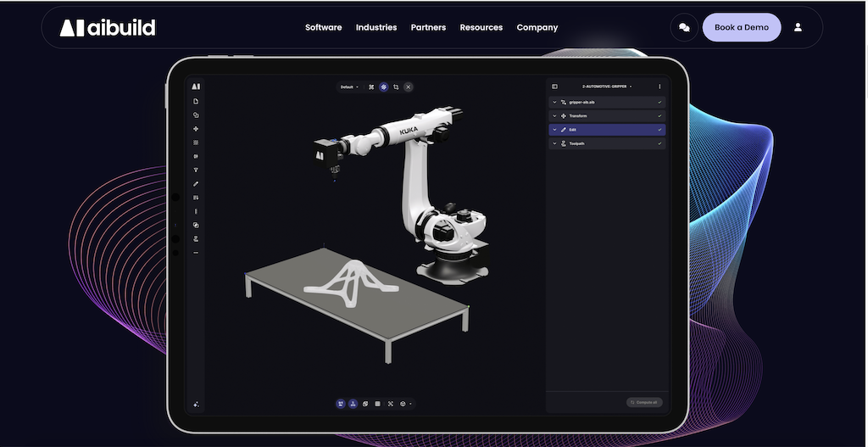Select the four-arrow move tool in sidebar
The image size is (868, 447).
coord(196,129)
